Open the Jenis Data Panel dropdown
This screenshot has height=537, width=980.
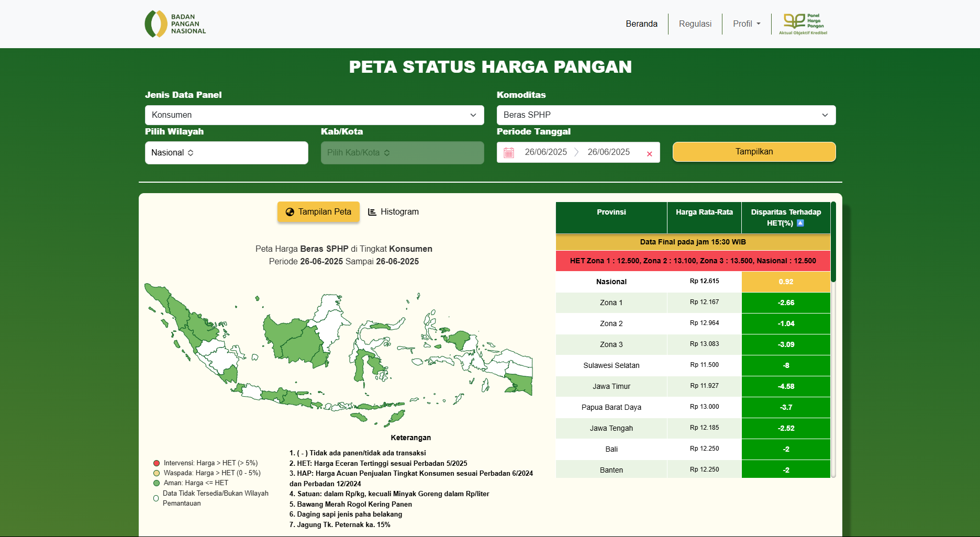[x=314, y=115]
